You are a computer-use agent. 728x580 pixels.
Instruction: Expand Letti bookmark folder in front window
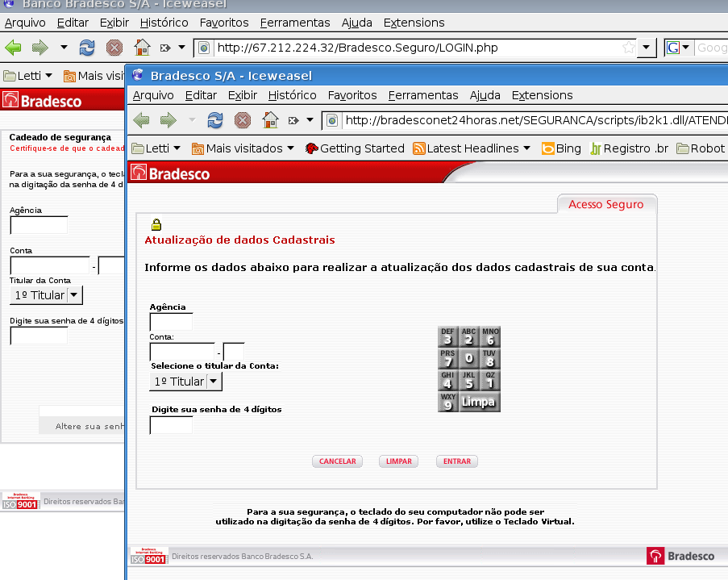[x=156, y=148]
